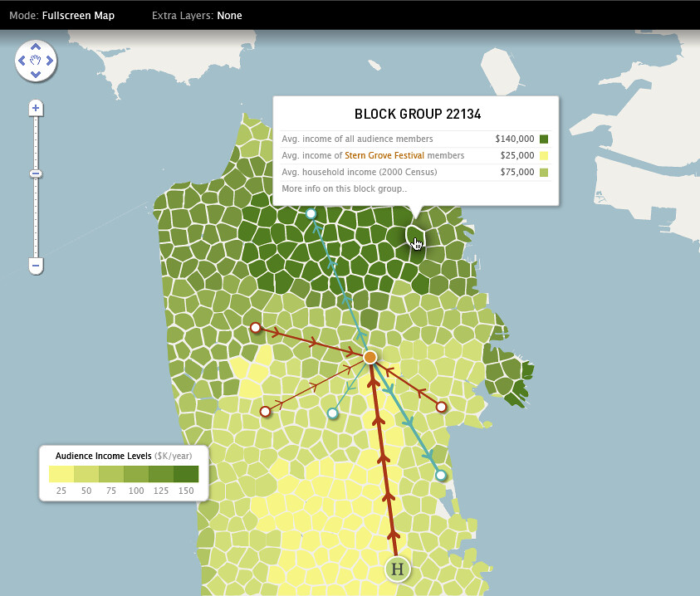Click the darkest green 150 legend swatch

[x=187, y=474]
